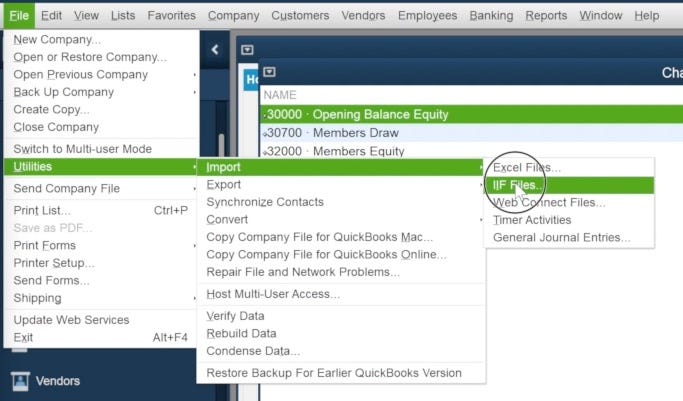Expand the Utilities submenu
This screenshot has height=401, width=683.
click(x=101, y=167)
